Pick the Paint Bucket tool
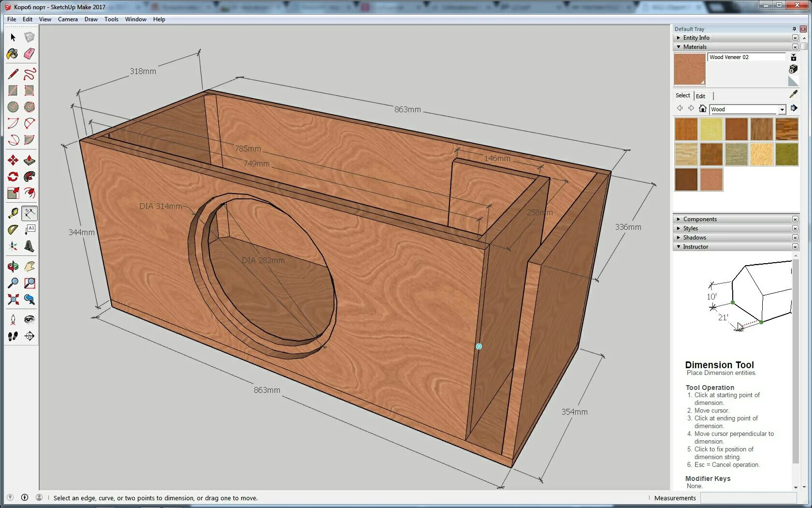This screenshot has width=812, height=508. click(13, 54)
